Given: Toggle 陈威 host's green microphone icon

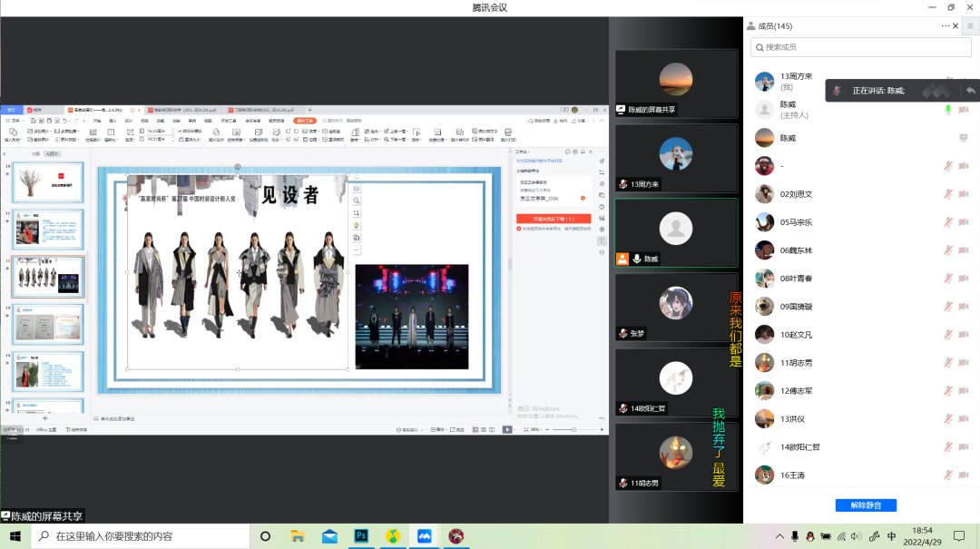Looking at the screenshot, I should click(x=948, y=110).
